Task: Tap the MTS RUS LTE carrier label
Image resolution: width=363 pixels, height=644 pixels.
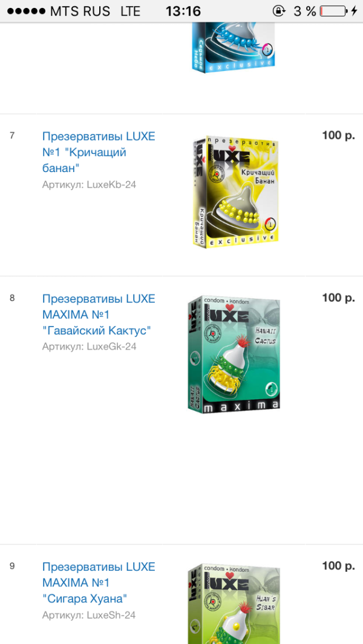Action: (x=95, y=11)
